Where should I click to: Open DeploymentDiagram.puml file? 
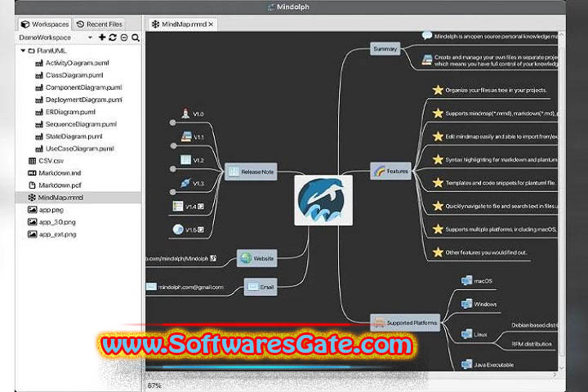(x=78, y=100)
